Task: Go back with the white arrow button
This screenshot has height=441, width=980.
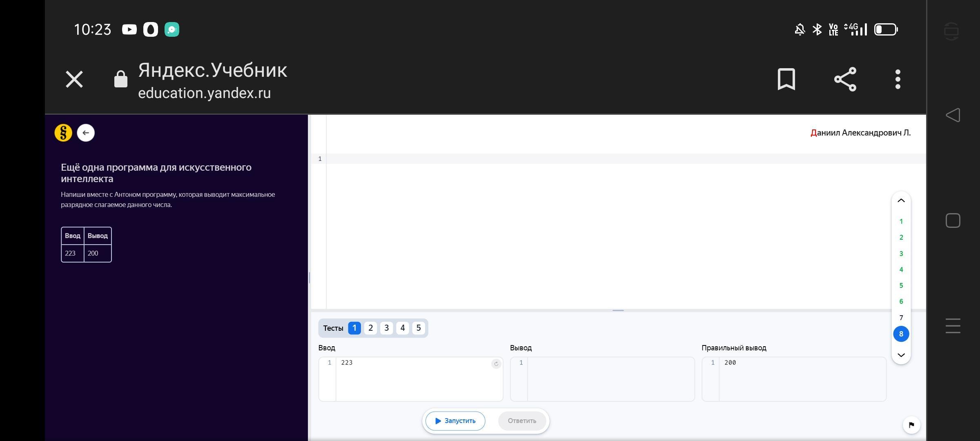Action: pos(86,133)
